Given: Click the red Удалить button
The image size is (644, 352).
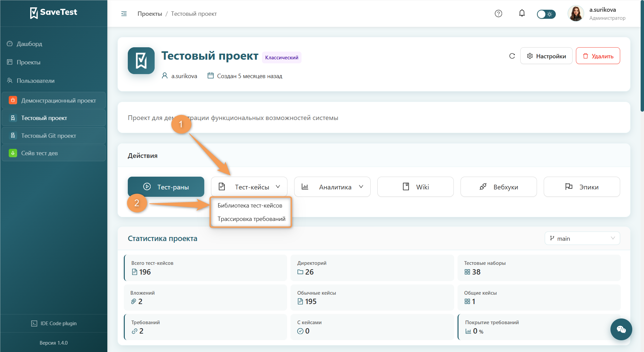Looking at the screenshot, I should (598, 56).
